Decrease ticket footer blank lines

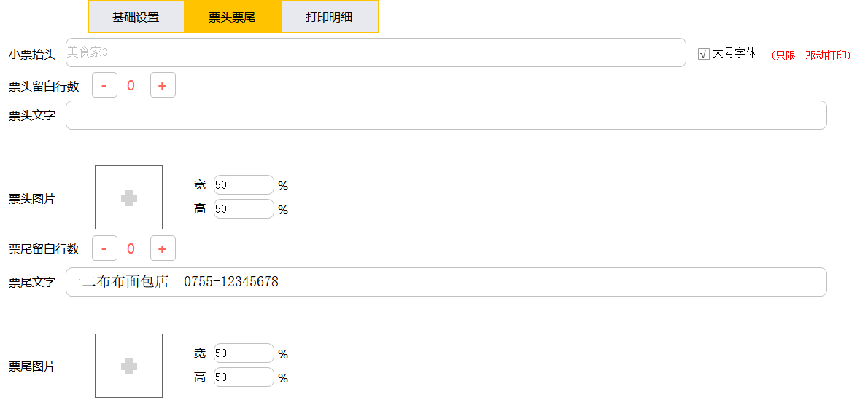(104, 248)
